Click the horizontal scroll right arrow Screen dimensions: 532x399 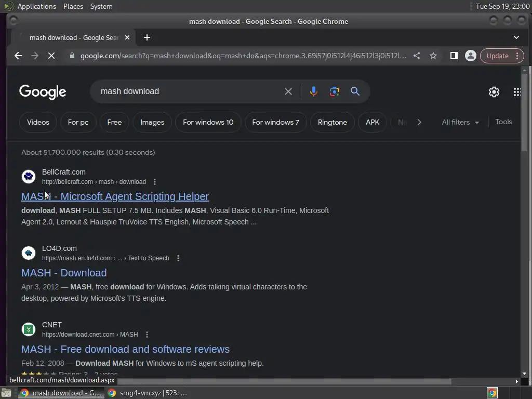click(x=517, y=382)
